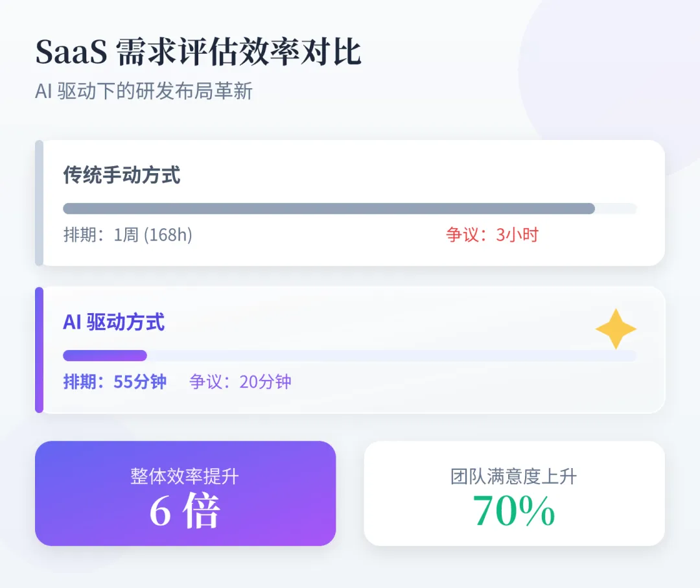Click the gray traditional method progress bar
This screenshot has height=588, width=700.
pyautogui.click(x=329, y=209)
